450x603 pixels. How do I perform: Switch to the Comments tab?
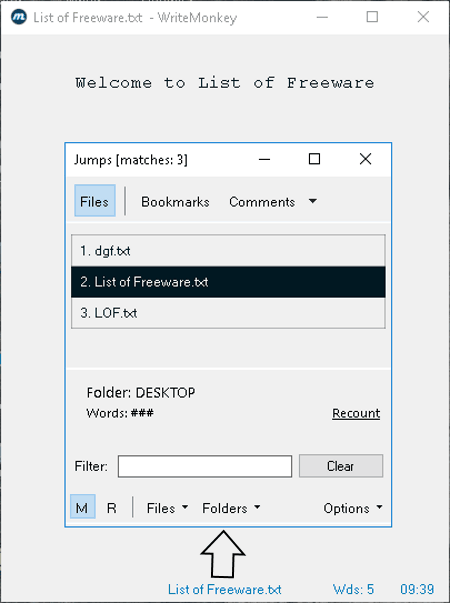[x=262, y=202]
